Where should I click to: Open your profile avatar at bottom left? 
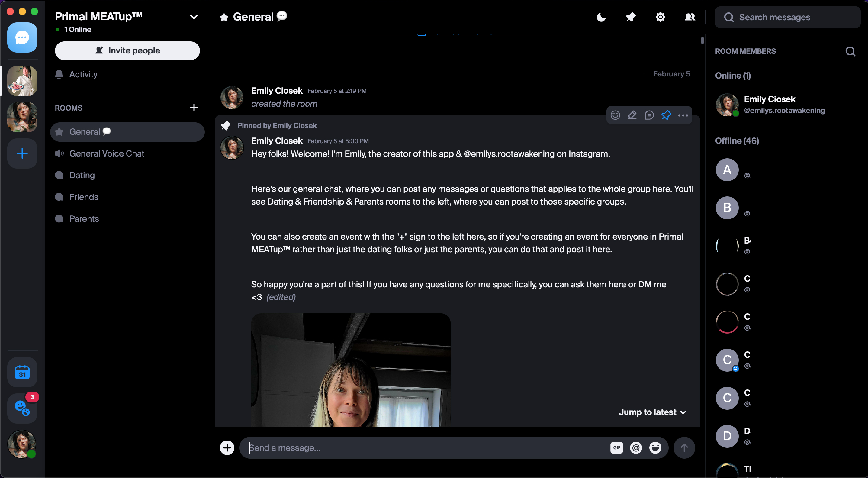22,444
